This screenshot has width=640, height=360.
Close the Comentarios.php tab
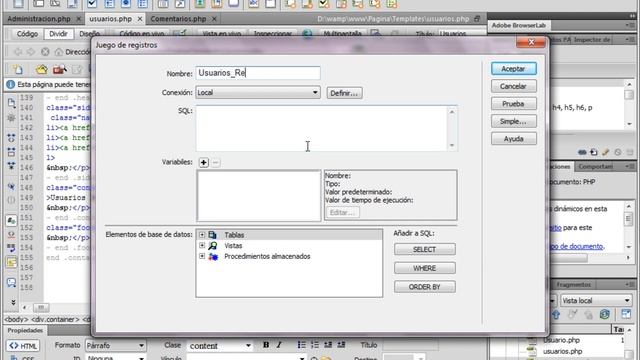(214, 19)
